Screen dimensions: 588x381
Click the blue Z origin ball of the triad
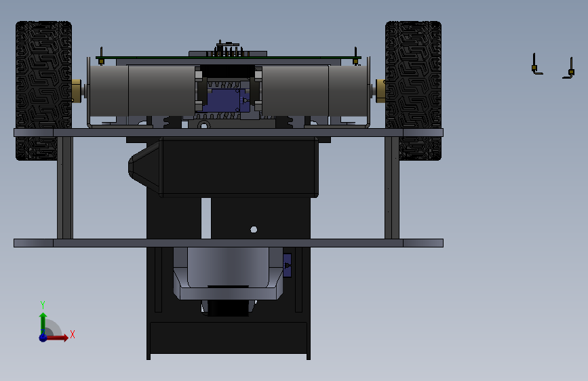point(43,338)
